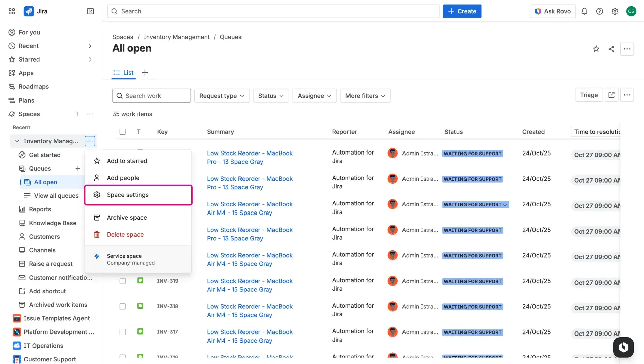Open the apps grid menu
The image size is (644, 364).
pos(11,11)
